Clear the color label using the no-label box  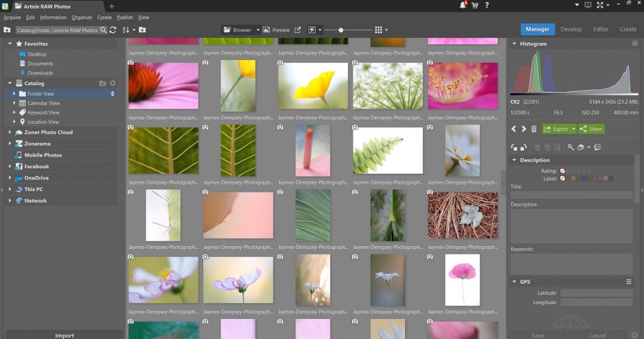pos(562,179)
